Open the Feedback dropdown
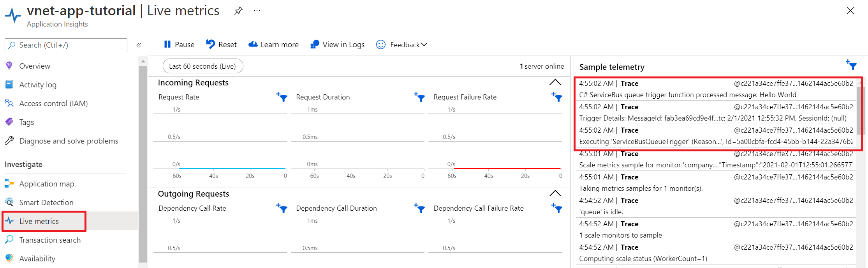This screenshot has height=268, width=868. [401, 44]
